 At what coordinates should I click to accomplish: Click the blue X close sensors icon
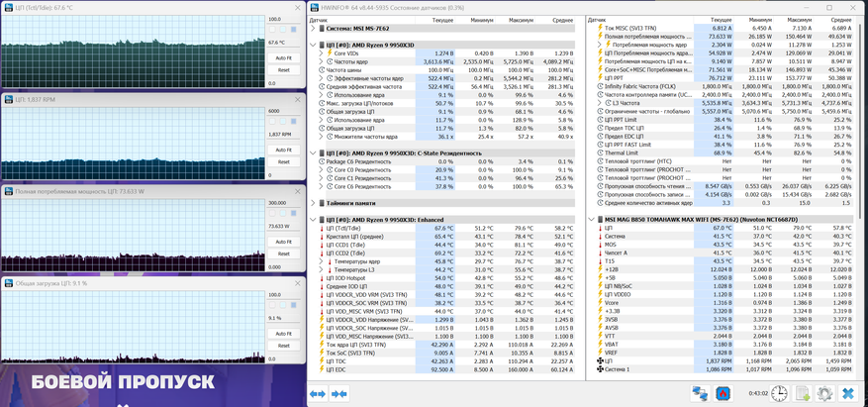pyautogui.click(x=848, y=393)
